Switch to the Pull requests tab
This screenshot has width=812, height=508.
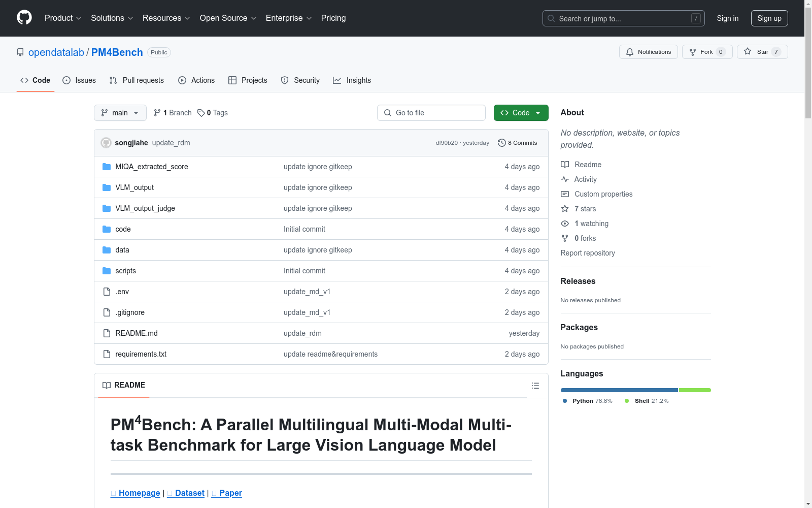point(137,80)
